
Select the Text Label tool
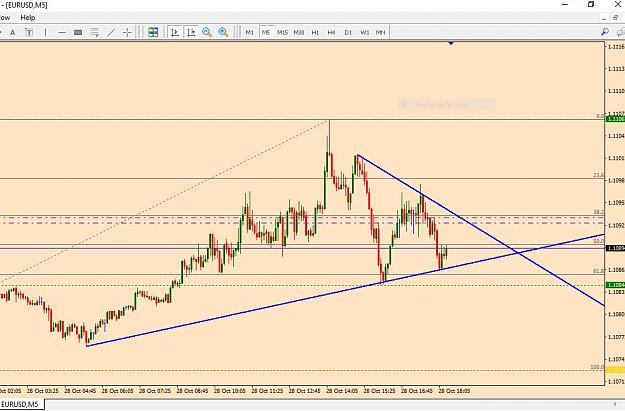click(x=29, y=32)
